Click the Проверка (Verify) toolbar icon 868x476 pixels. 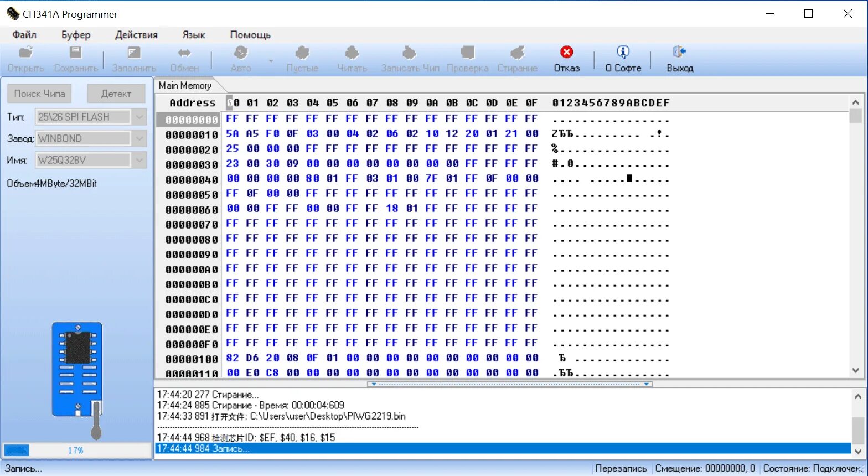(468, 53)
